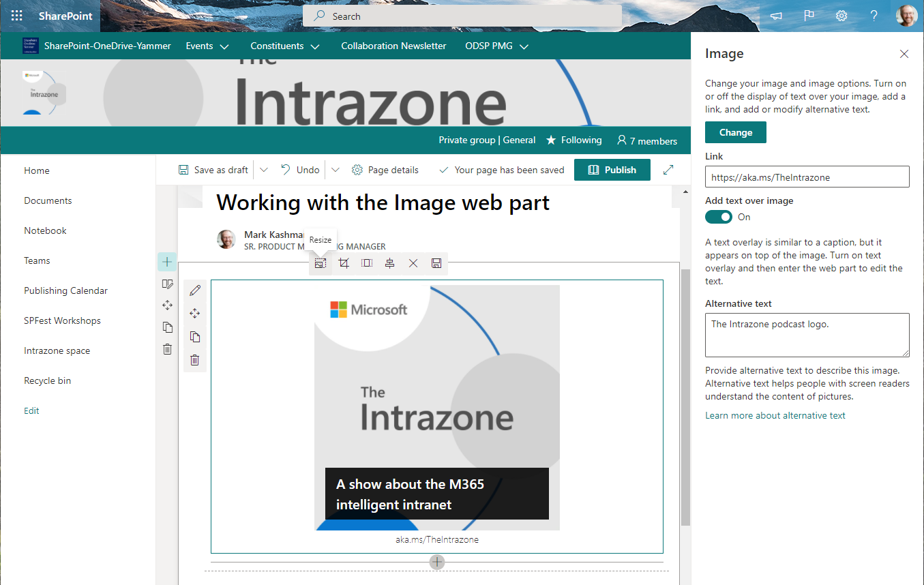Screen dimensions: 924x585
Task: View the 7 members list
Action: tap(646, 140)
